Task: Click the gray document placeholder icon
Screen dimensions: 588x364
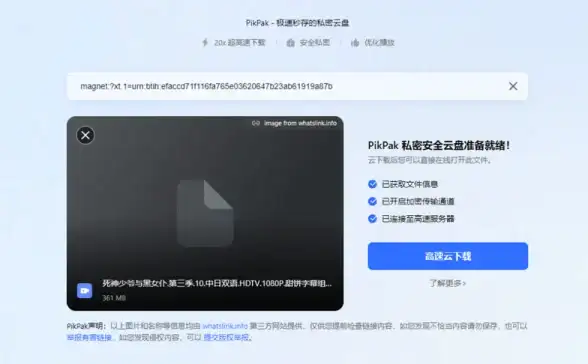Action: (205, 213)
